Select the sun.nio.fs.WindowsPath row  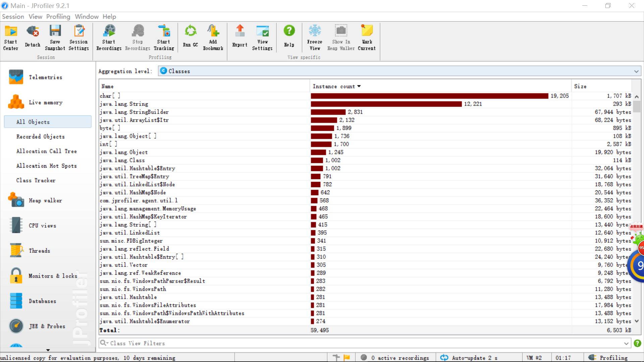pos(366,289)
